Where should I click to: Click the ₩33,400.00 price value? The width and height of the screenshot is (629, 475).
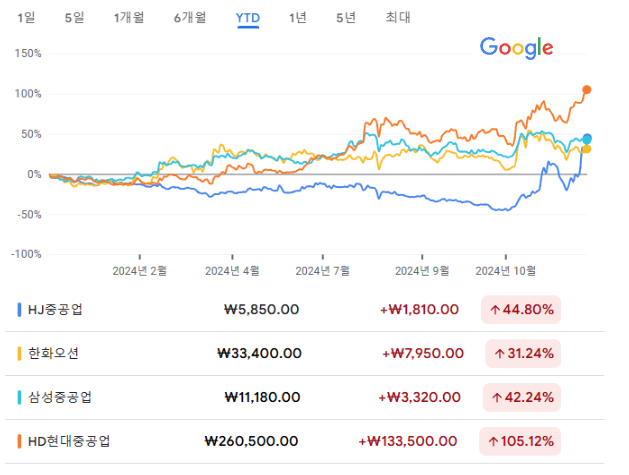(260, 353)
